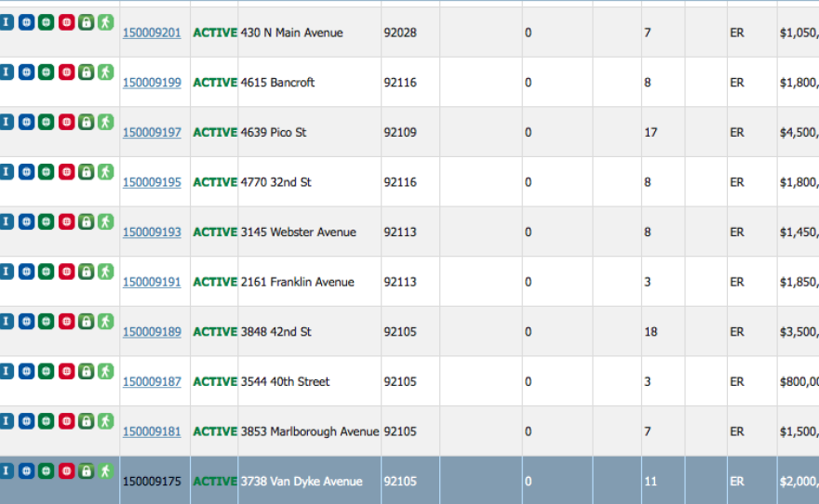
Task: Open listing number 150009187
Action: [152, 382]
